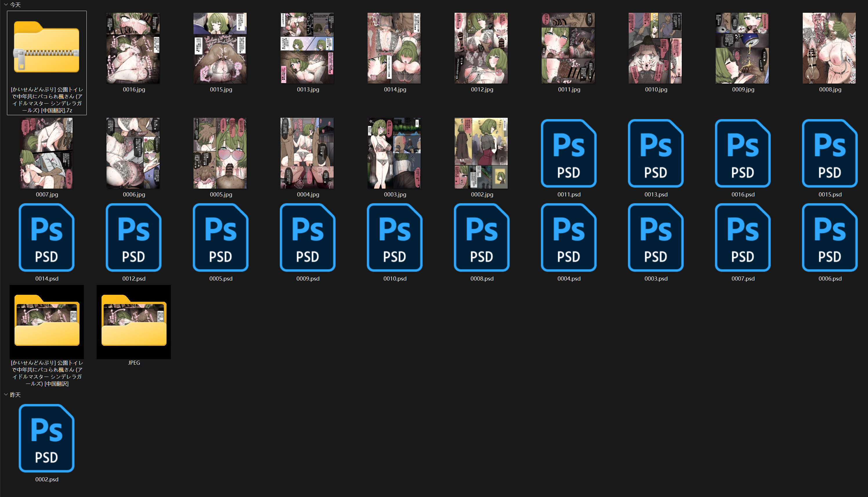Select the 0011.psd Photoshop file icon
868x497 pixels.
[569, 153]
